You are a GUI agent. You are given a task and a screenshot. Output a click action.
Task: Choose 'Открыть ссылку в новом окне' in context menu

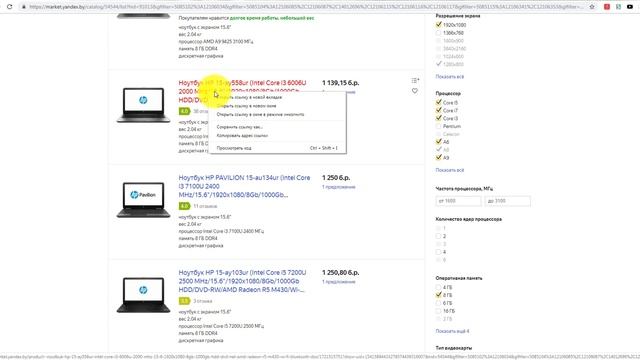coord(278,106)
